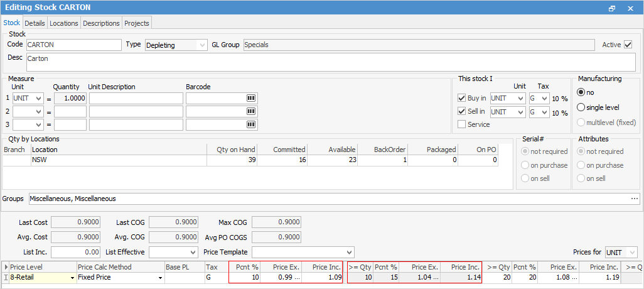Viewport: 644px width, 289px height.
Task: Switch to the Locations tab
Action: point(64,23)
